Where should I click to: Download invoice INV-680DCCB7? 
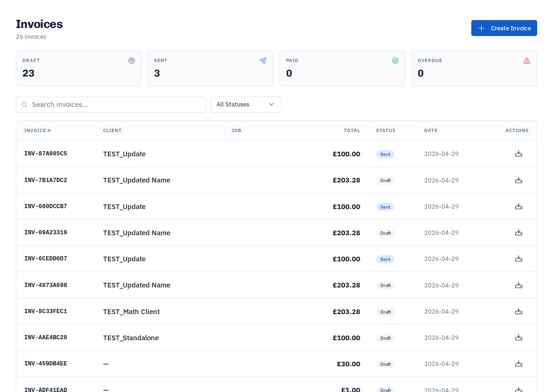coord(518,206)
